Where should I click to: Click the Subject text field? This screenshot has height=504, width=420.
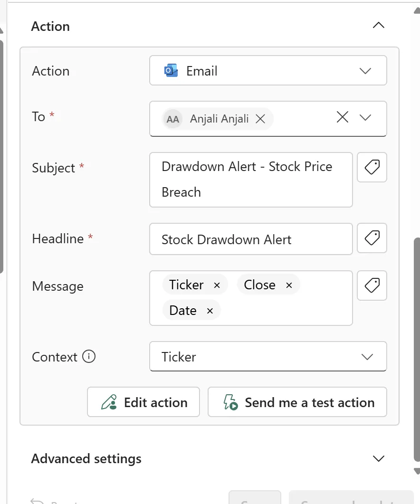click(x=251, y=180)
